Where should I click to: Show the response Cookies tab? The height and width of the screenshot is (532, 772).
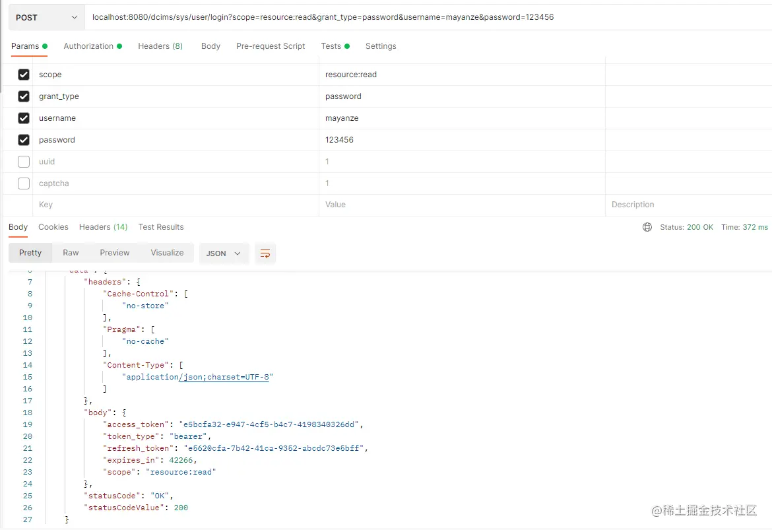click(x=53, y=227)
